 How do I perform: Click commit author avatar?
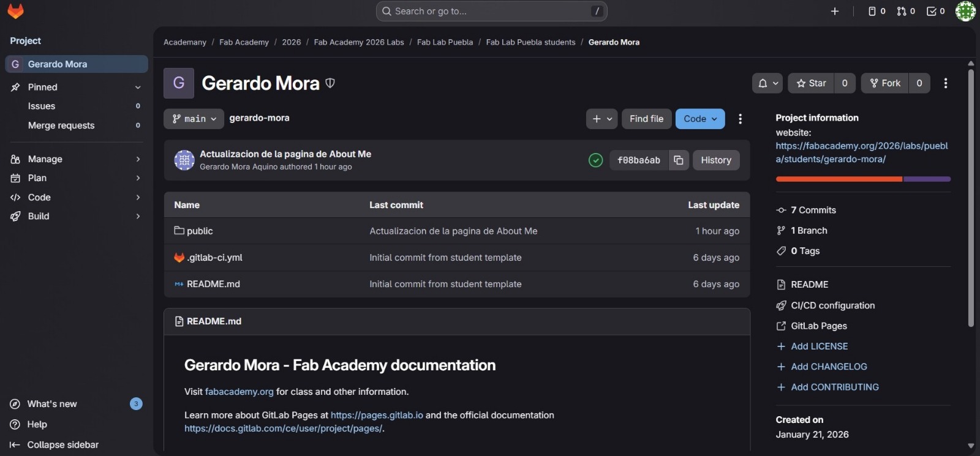click(x=184, y=160)
